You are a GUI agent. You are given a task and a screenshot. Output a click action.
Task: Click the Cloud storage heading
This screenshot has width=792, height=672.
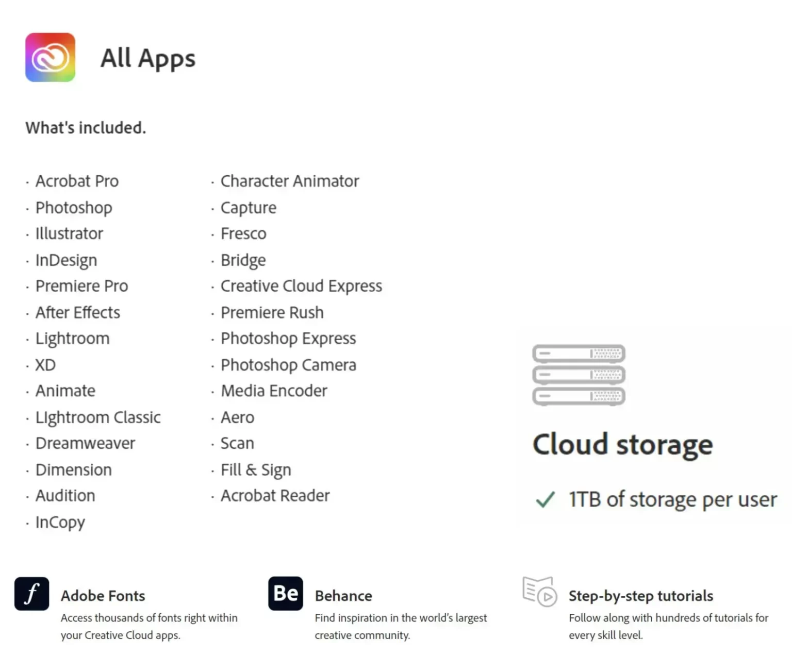tap(622, 444)
